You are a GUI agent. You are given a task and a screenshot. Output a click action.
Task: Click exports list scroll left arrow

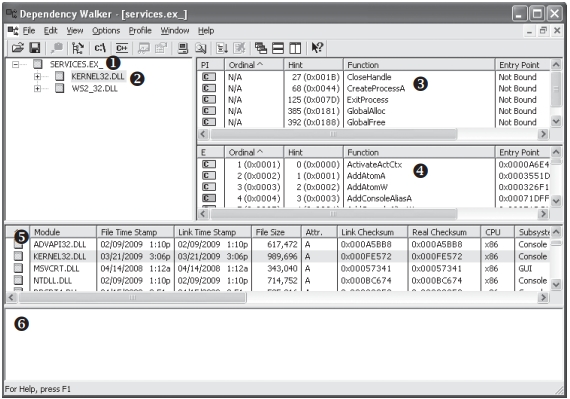203,214
